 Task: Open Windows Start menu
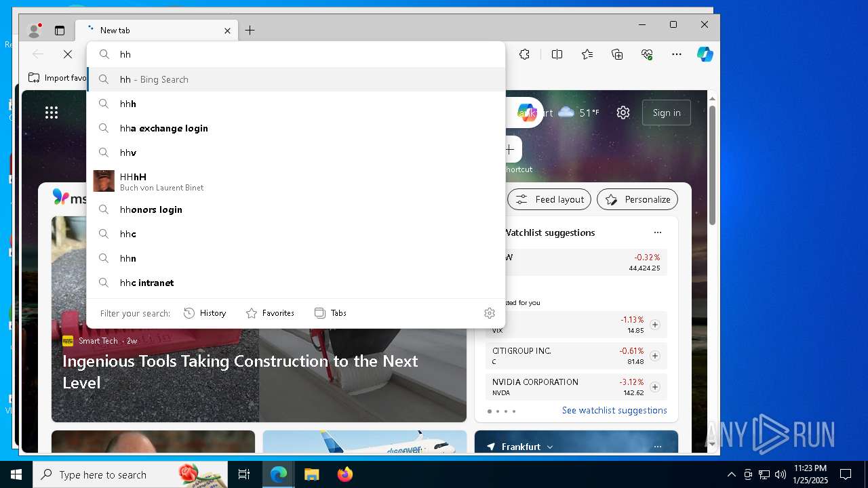[16, 474]
